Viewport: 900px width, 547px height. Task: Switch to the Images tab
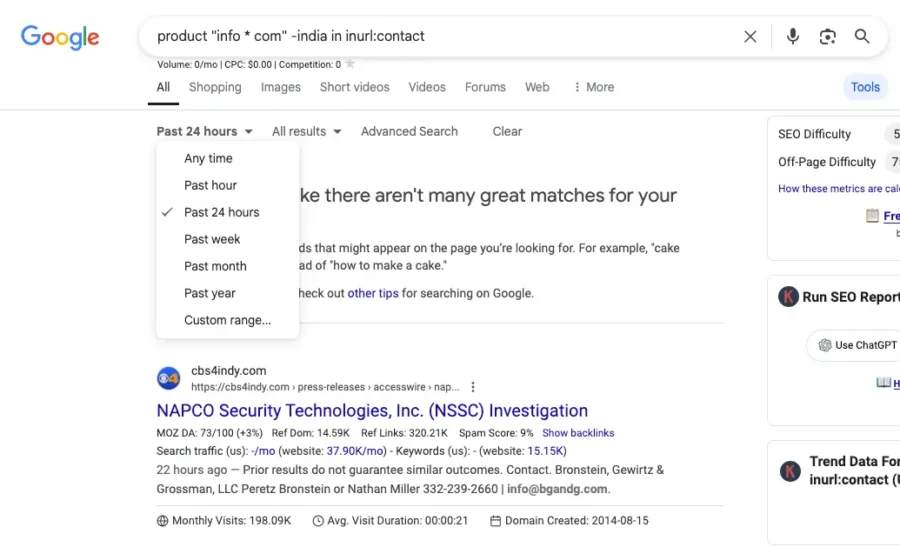[281, 87]
